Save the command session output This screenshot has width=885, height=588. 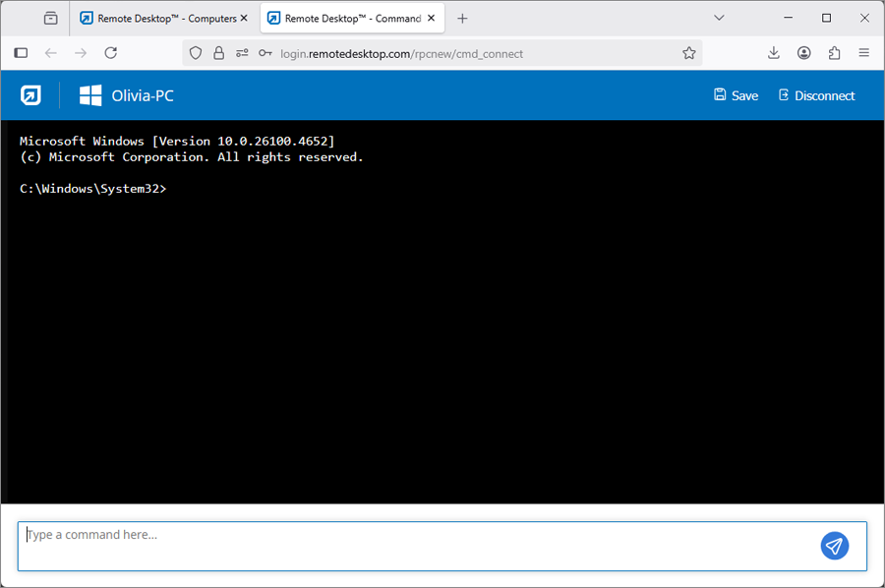point(736,95)
